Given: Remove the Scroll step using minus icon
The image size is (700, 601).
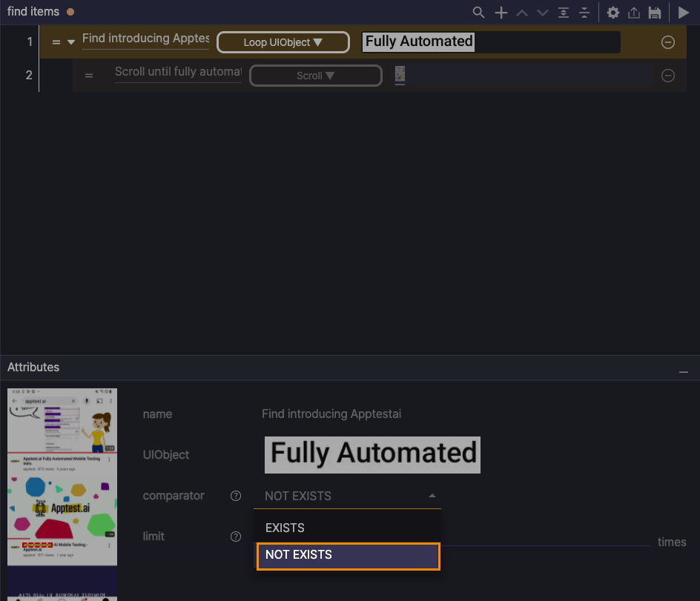Looking at the screenshot, I should [x=668, y=76].
